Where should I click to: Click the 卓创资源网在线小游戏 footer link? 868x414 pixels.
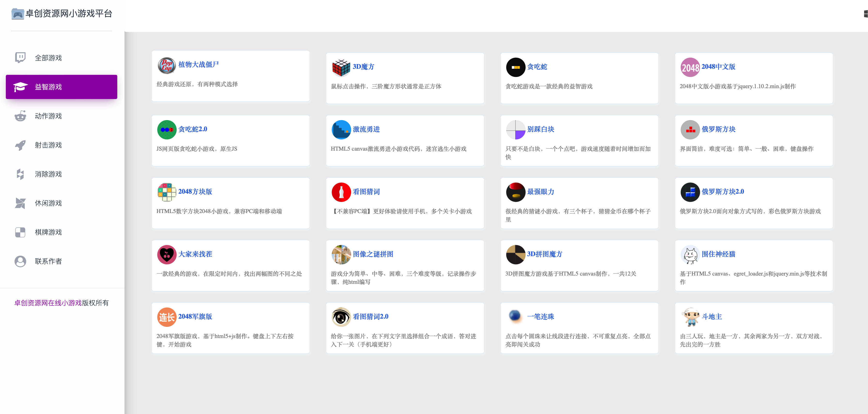[48, 303]
